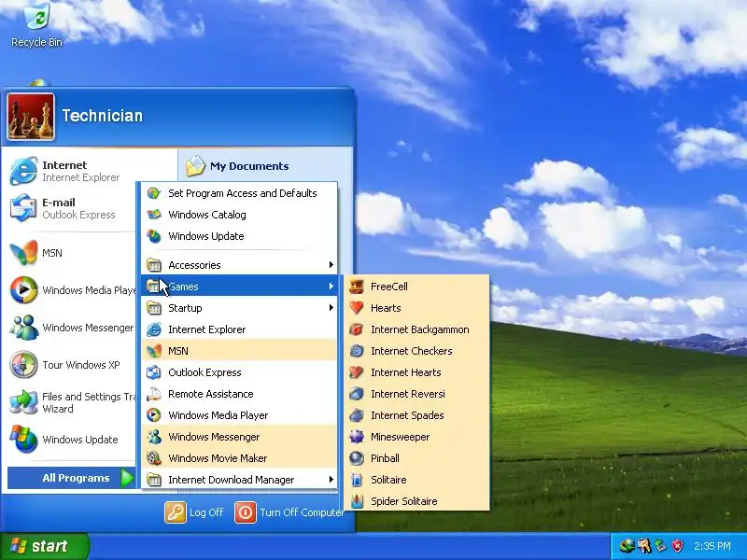Click the Tour Windows XP icon
The image size is (747, 560).
(23, 365)
